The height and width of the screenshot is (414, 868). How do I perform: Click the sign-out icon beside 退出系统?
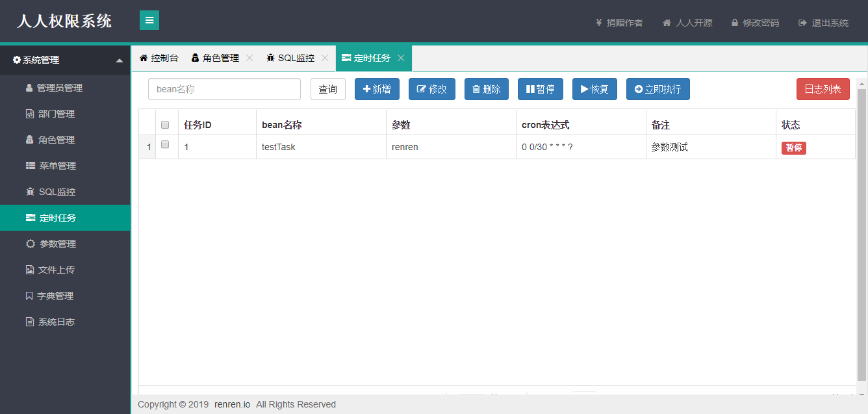[803, 23]
